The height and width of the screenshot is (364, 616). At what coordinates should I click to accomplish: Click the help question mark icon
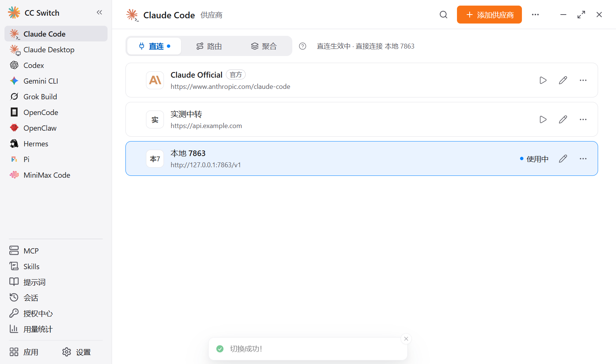(302, 46)
